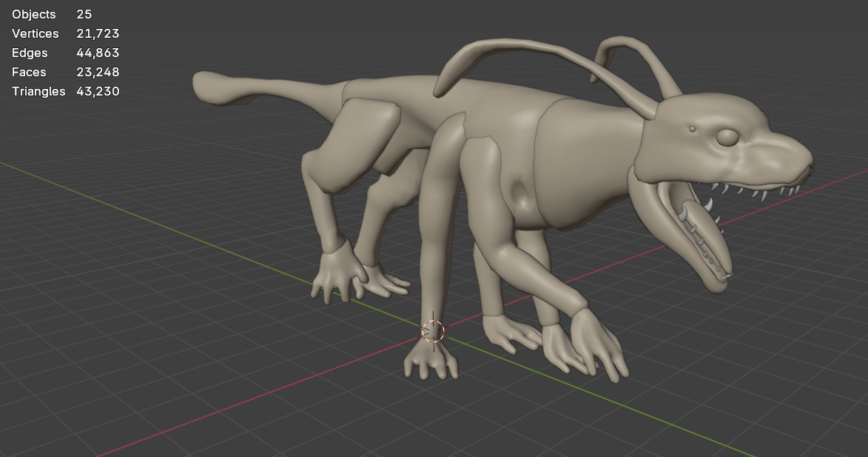Click the vertex count "21,723"
This screenshot has width=868, height=457.
click(x=98, y=34)
